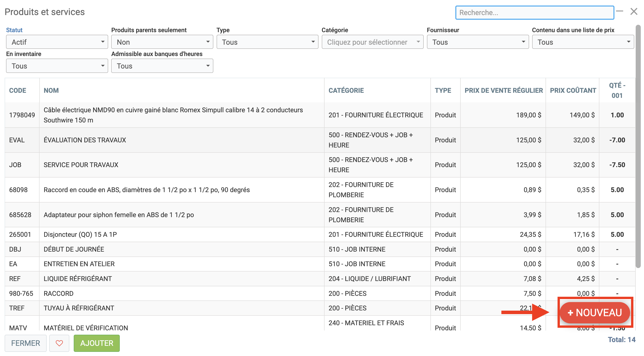Click the plus NOUVEAU button
Viewport: 644px width, 356px height.
tap(595, 312)
